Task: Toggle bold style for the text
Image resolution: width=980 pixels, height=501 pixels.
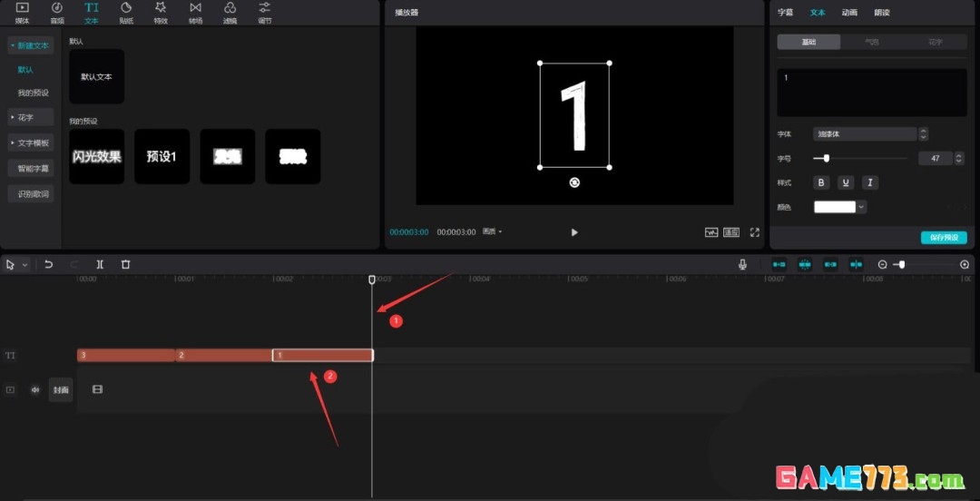Action: click(x=822, y=182)
